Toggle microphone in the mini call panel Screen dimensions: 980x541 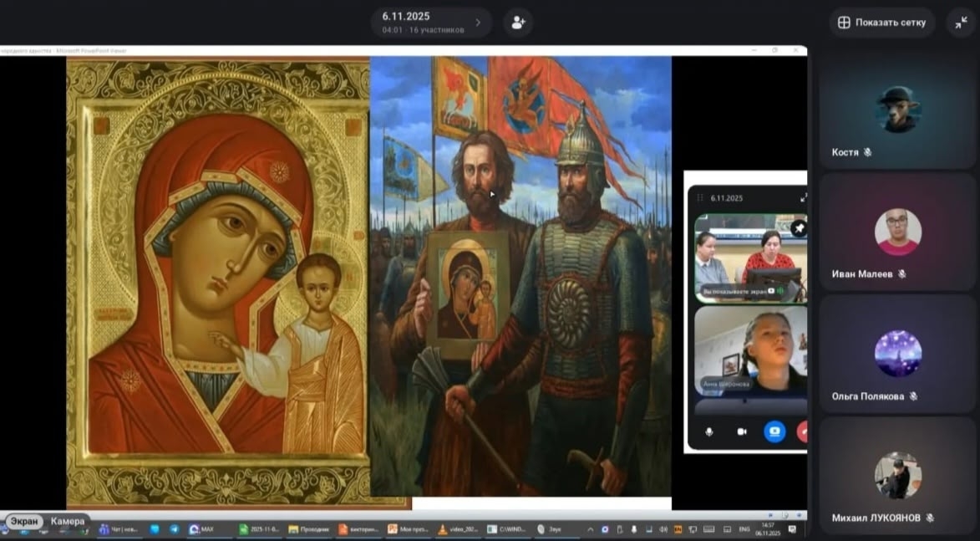coord(709,431)
